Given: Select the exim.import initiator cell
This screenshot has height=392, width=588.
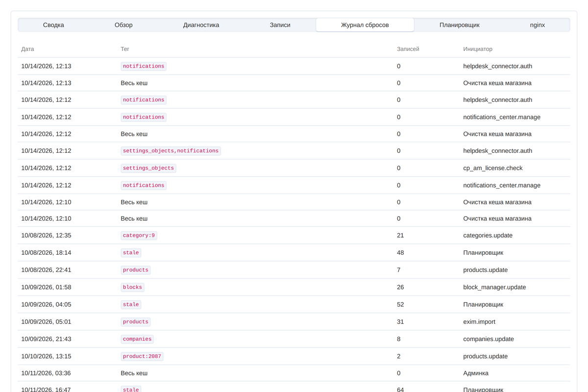Looking at the screenshot, I should pyautogui.click(x=479, y=322).
